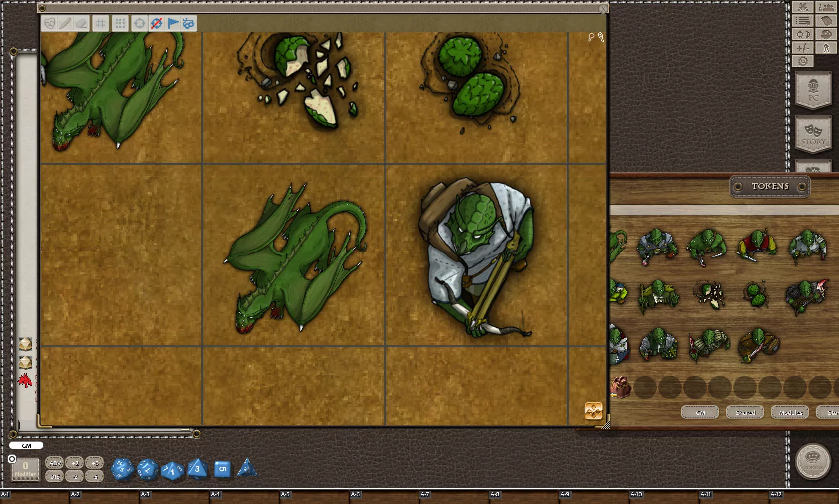
Task: Click the blue d4 die
Action: pyautogui.click(x=247, y=468)
